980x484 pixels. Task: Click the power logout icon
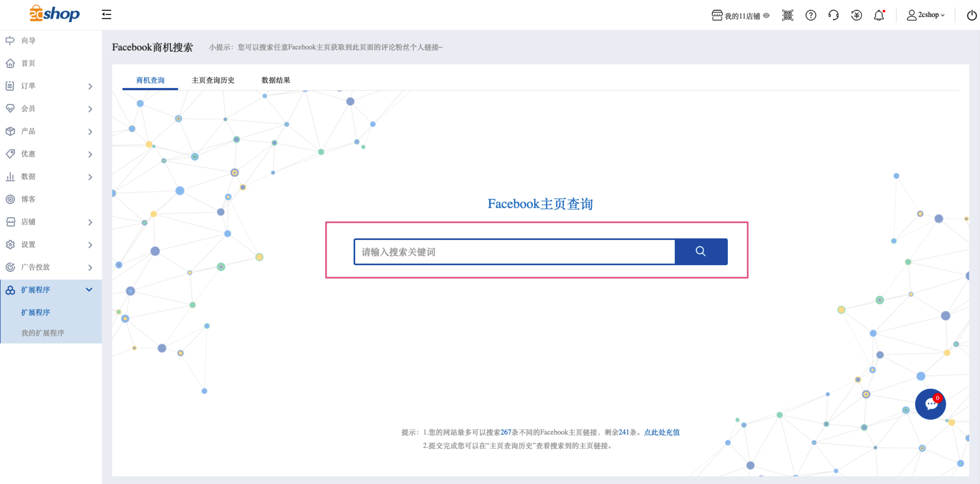(x=972, y=15)
